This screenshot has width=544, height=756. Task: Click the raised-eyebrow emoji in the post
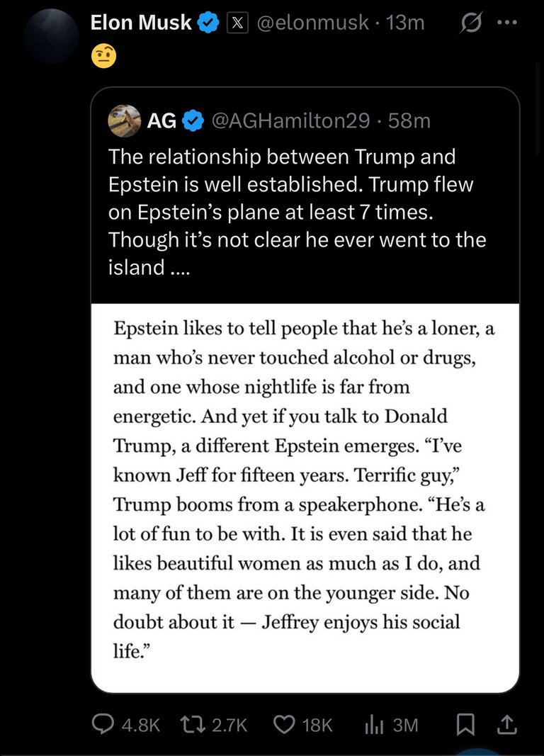click(x=103, y=56)
